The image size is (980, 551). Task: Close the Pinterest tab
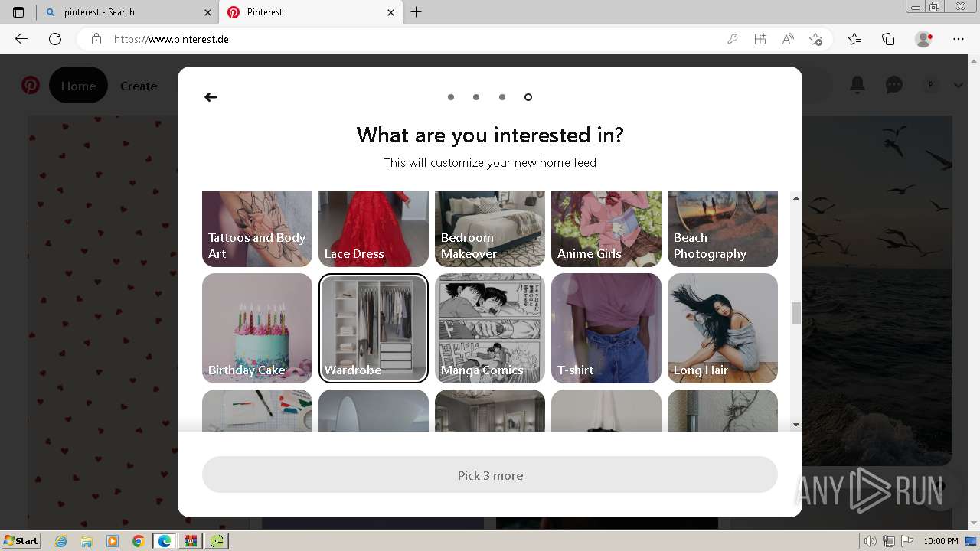pos(391,12)
